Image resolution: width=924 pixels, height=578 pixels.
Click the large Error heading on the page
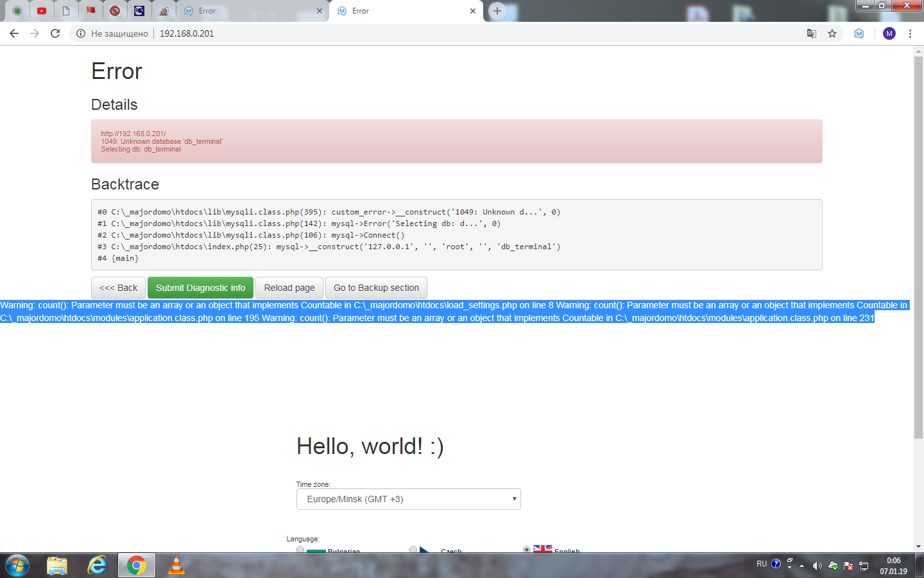(x=117, y=71)
